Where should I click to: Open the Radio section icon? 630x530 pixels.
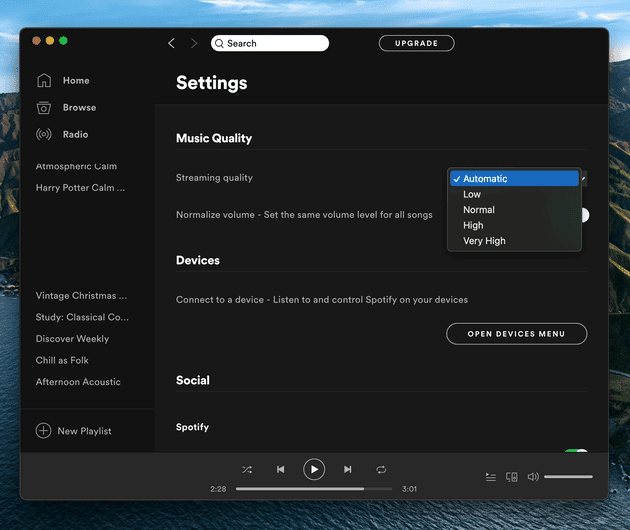pyautogui.click(x=44, y=134)
